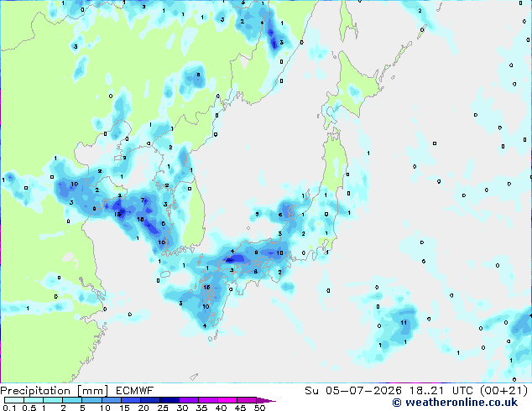Pick the 5–10 mm legend swatch
Viewport: 532px width, 411px height.
[91, 400]
